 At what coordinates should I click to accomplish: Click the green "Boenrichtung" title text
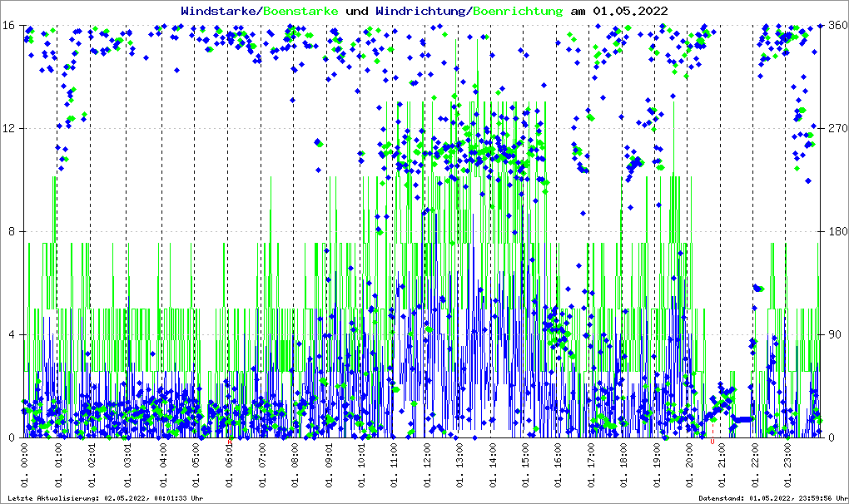click(x=518, y=11)
